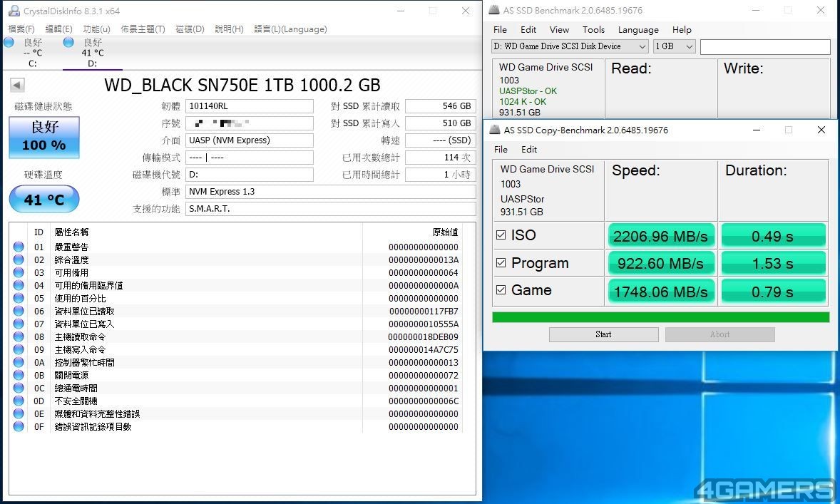Click the 41 °C temperature button
This screenshot has width=840, height=504.
coord(44,199)
